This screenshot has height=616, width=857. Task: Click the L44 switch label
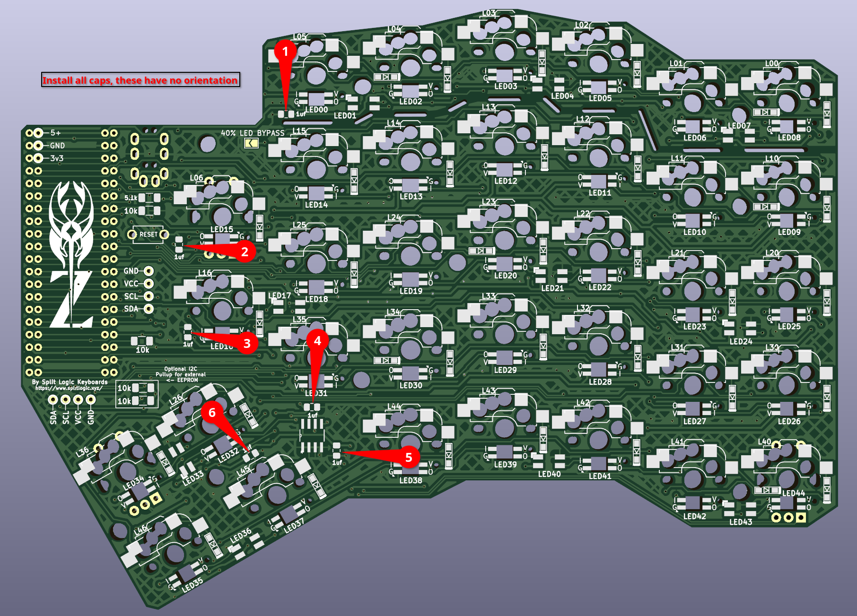[x=394, y=407]
